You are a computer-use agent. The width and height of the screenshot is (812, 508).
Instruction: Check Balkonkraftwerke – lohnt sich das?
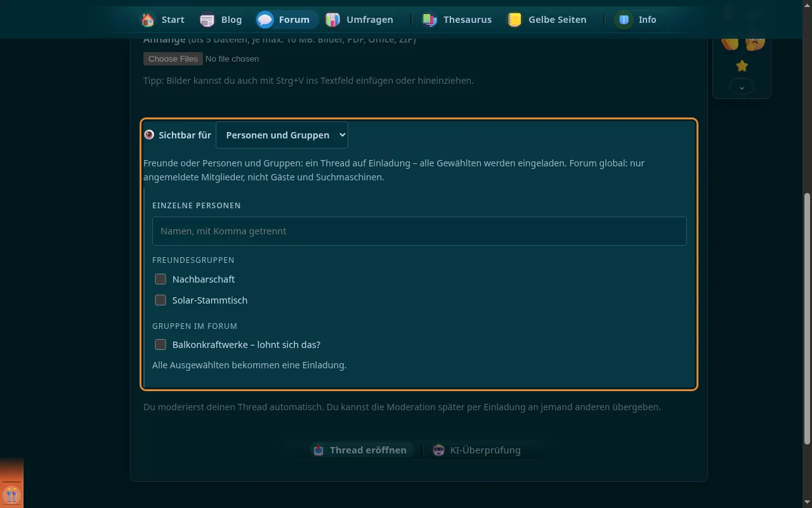pyautogui.click(x=160, y=345)
